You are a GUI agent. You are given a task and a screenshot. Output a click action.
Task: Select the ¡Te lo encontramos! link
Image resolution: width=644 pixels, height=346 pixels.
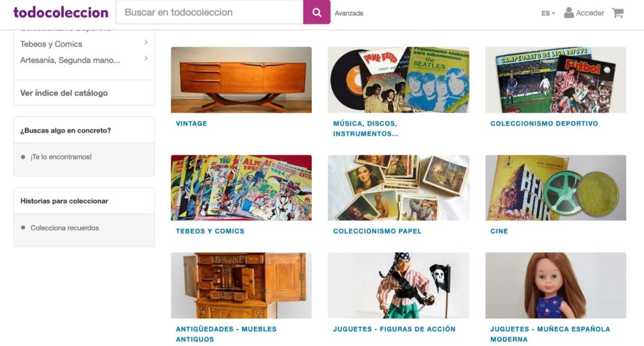(x=61, y=157)
